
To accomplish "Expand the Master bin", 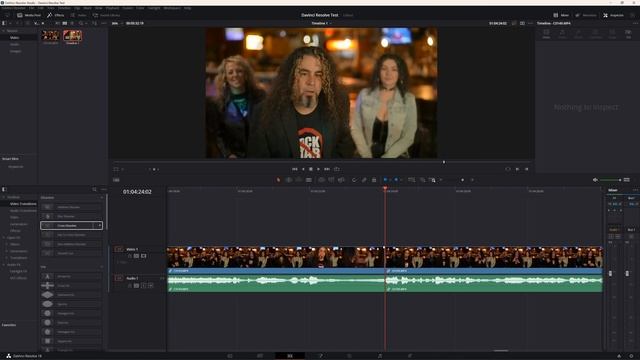I will pos(4,31).
